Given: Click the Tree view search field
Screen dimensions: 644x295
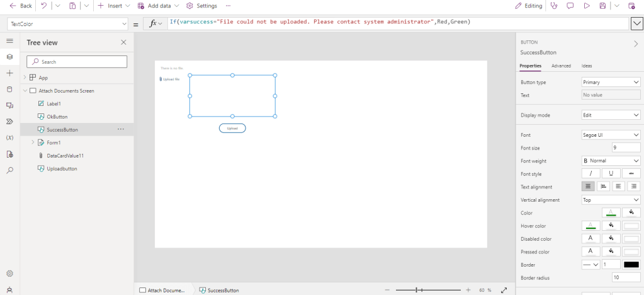Looking at the screenshot, I should coord(77,62).
